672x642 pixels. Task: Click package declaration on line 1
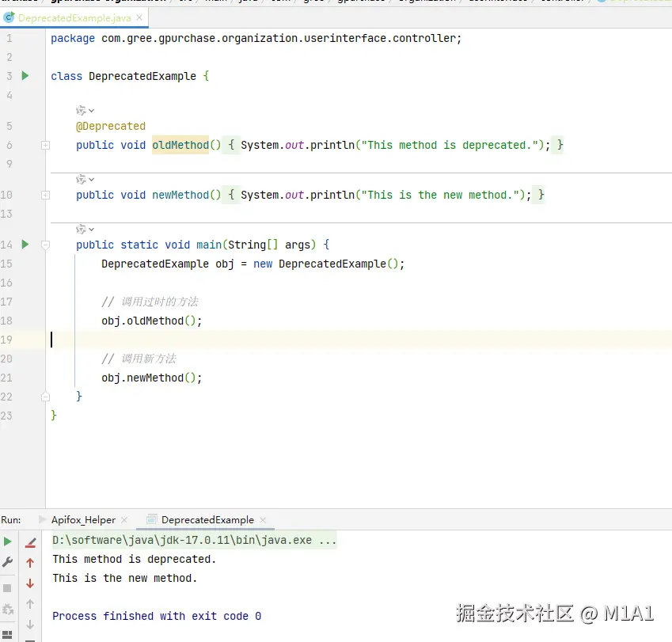256,39
